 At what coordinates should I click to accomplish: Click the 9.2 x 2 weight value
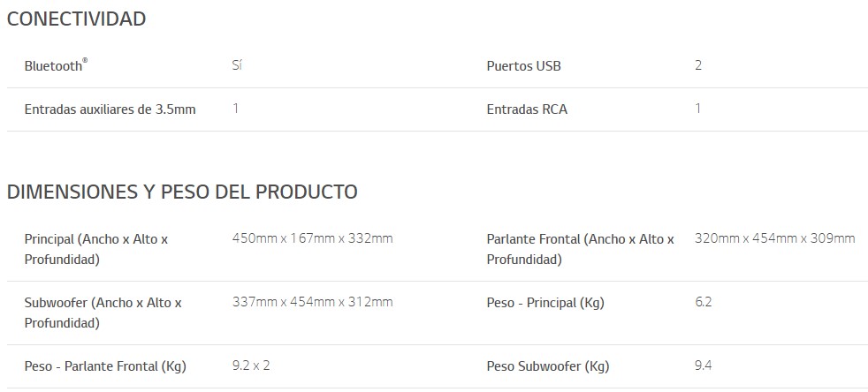click(x=251, y=366)
